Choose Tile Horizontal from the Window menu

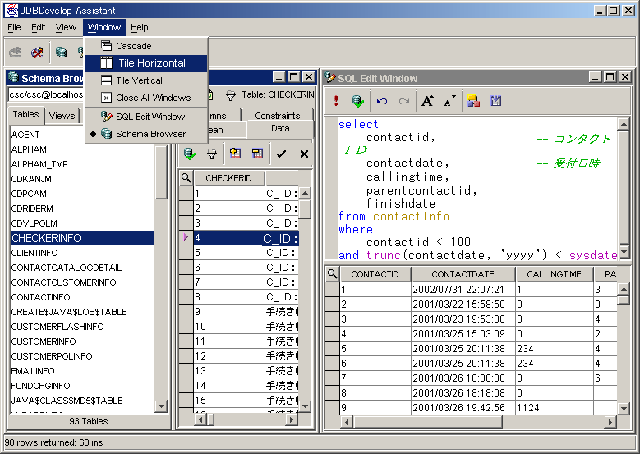pos(151,63)
